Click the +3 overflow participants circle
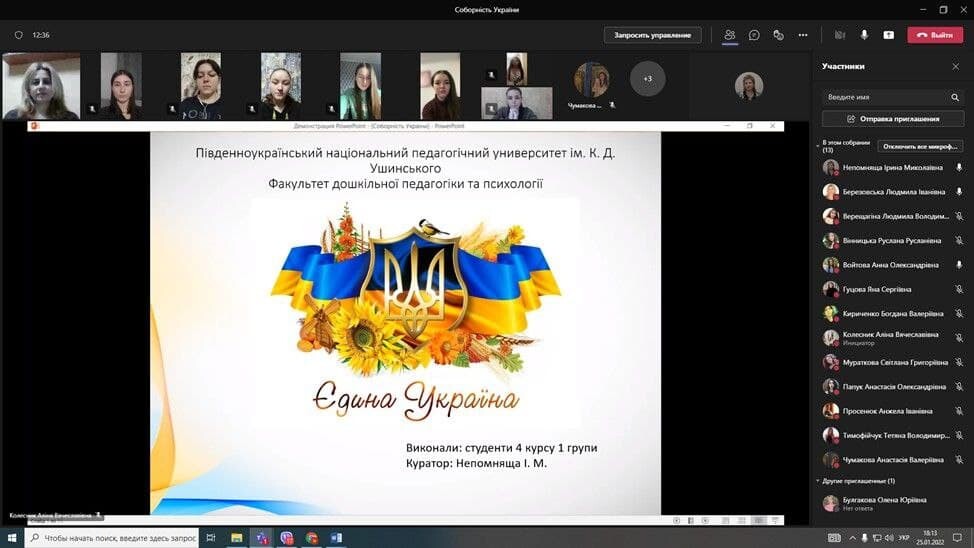Image resolution: width=974 pixels, height=548 pixels. [x=647, y=79]
